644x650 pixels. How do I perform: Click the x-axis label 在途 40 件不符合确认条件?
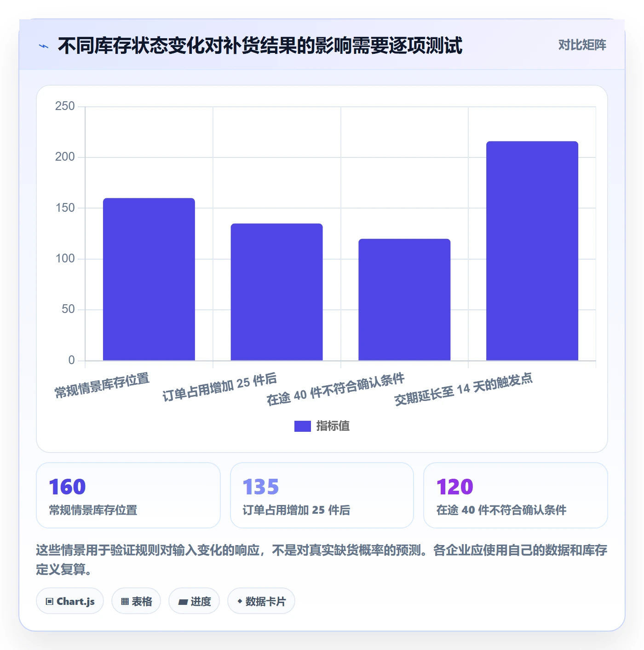pyautogui.click(x=336, y=389)
